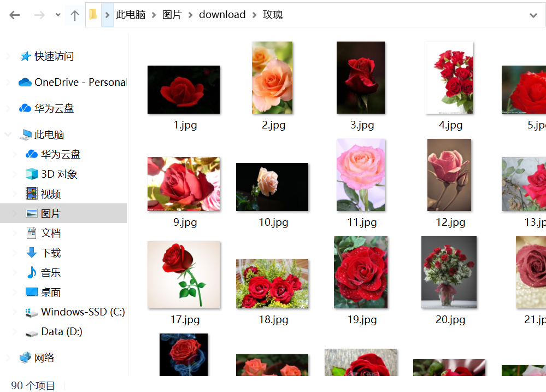Open 文档 document icon in sidebar
Viewport: 546px width, 392px height.
31,233
